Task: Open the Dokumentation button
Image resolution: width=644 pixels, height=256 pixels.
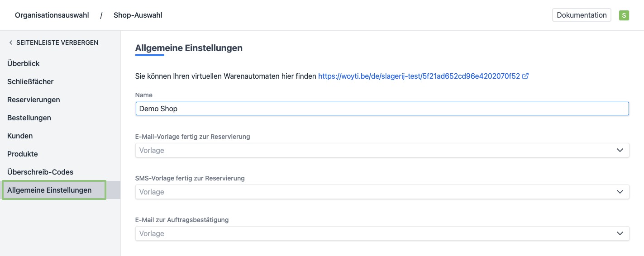Action: (582, 15)
